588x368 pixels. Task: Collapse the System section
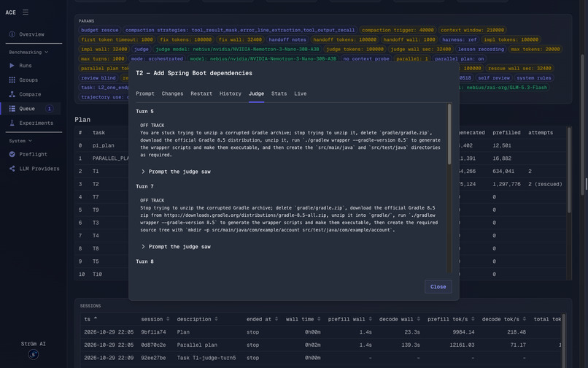pos(20,141)
